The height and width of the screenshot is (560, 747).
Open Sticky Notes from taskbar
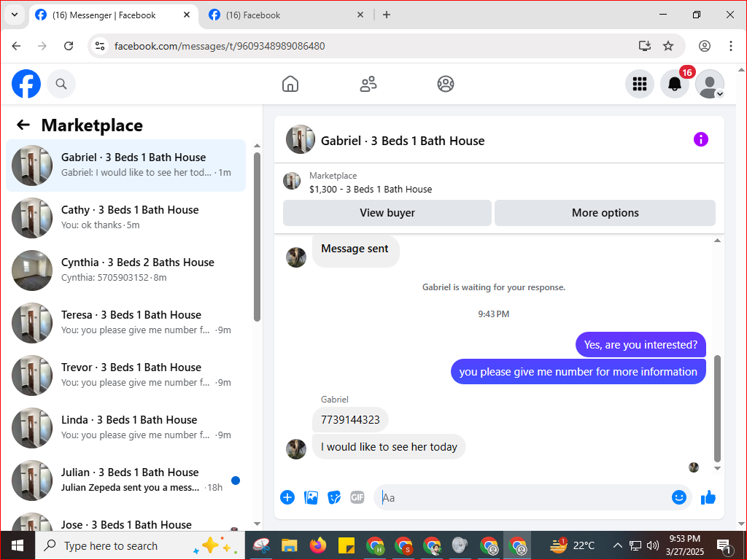click(346, 545)
